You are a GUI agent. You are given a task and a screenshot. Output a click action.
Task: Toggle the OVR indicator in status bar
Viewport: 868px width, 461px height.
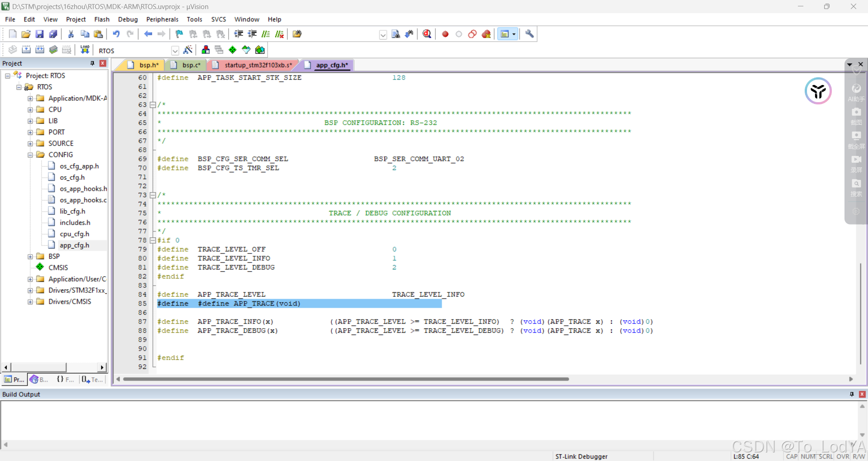(843, 456)
